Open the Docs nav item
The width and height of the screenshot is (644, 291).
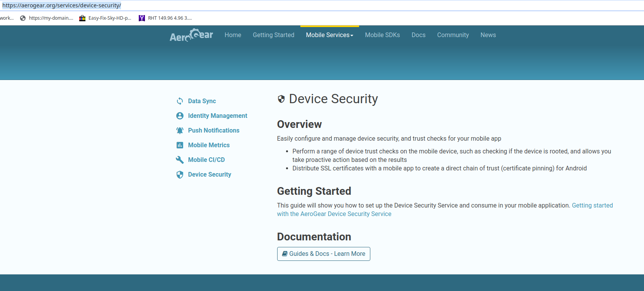(419, 35)
